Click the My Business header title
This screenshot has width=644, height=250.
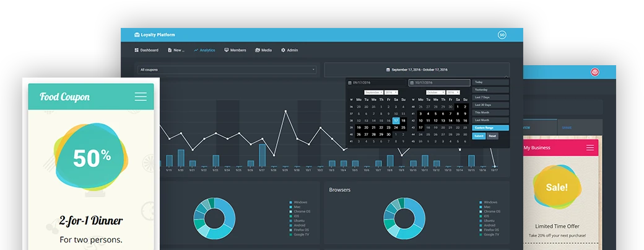[537, 148]
